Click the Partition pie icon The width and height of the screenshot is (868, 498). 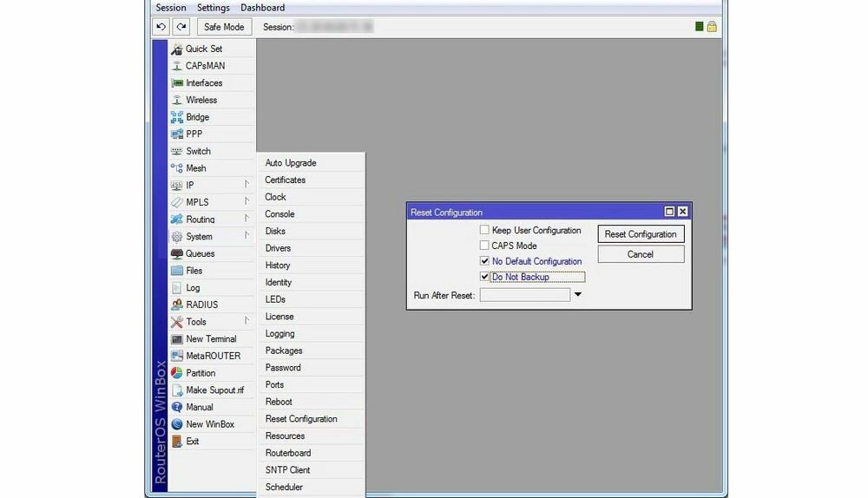176,373
